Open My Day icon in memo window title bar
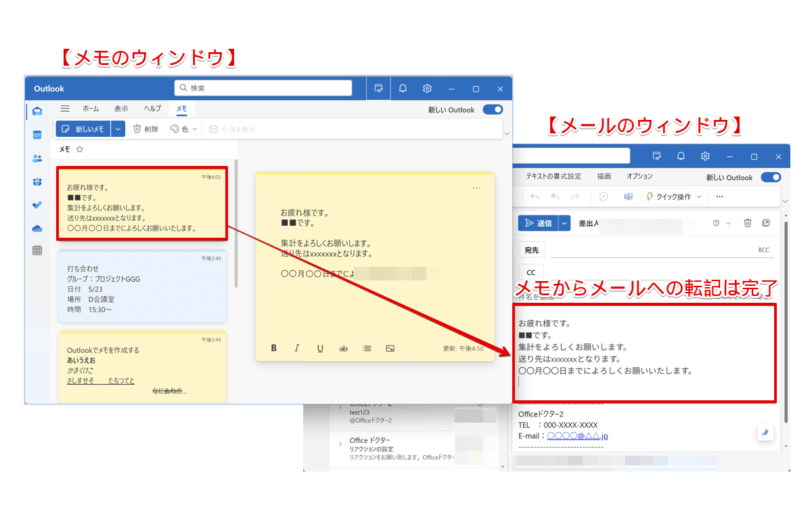This screenshot has height=508, width=812. click(x=379, y=89)
